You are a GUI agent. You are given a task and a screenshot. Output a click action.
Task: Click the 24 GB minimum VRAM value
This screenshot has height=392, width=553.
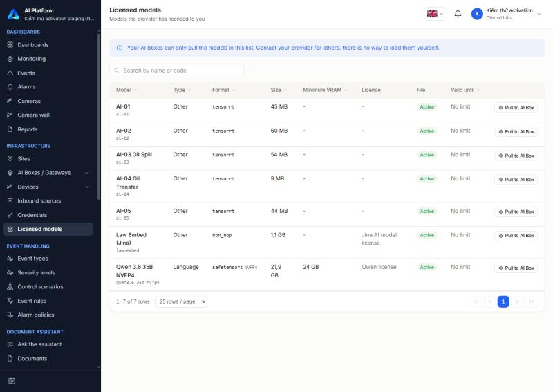(310, 267)
